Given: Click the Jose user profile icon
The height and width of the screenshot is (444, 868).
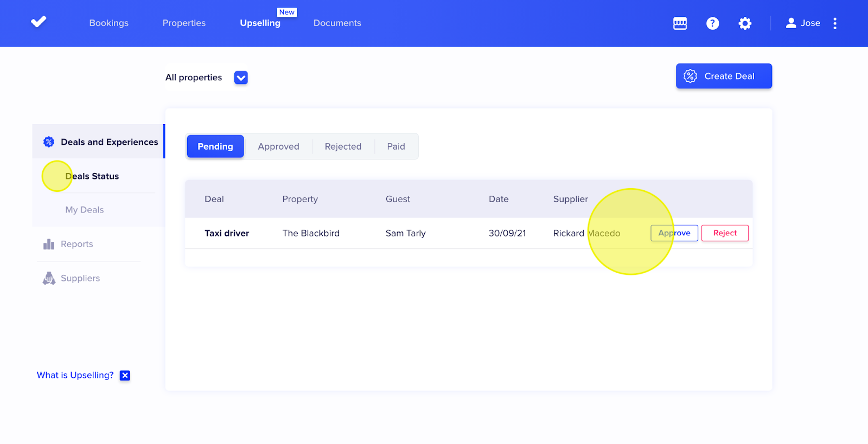Looking at the screenshot, I should pos(791,23).
